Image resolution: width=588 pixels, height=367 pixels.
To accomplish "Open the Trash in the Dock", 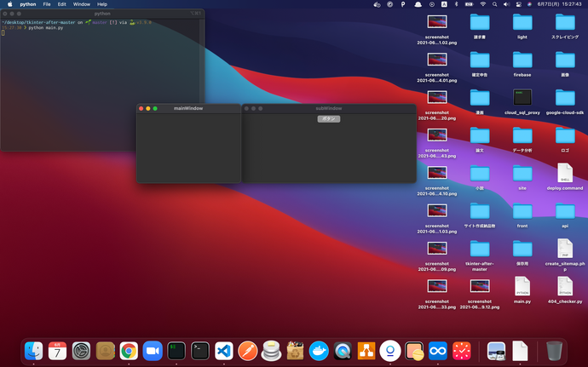I will 554,352.
